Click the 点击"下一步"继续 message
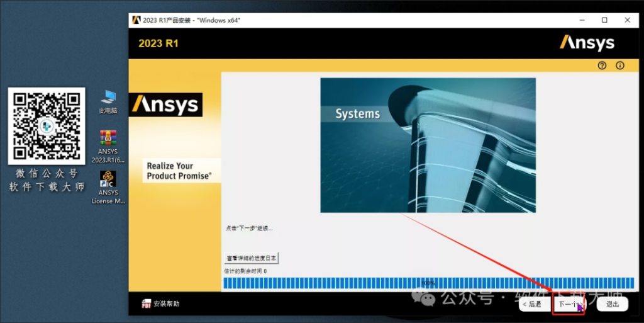This screenshot has height=323, width=644. 249,228
